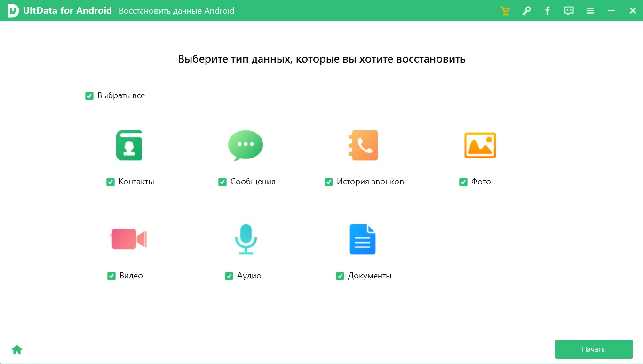
Task: Click the blue Documents file icon
Action: pyautogui.click(x=362, y=239)
